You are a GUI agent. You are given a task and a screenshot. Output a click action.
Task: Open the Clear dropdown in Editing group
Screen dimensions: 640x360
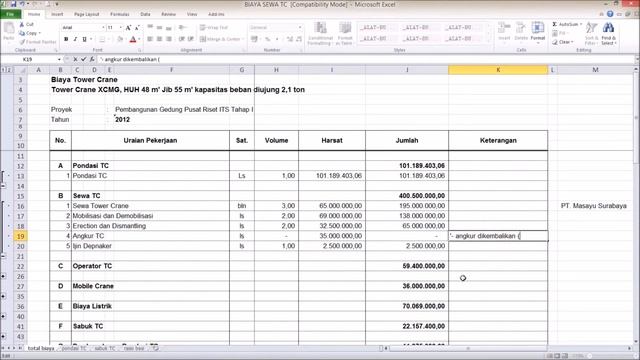(563, 42)
